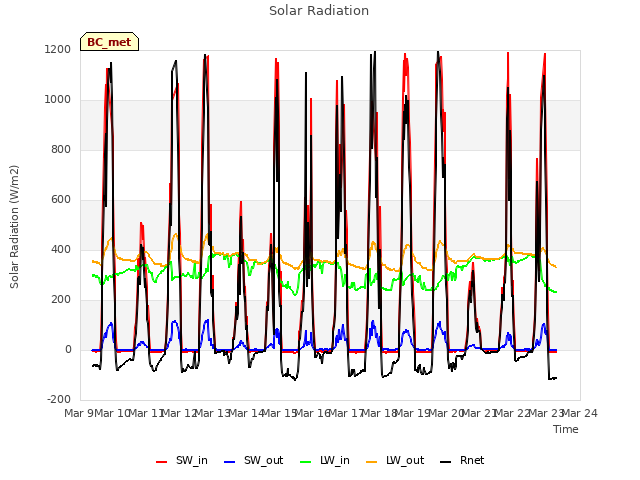
Task: Click the green LW_in legend swatch
Action: pos(306,462)
